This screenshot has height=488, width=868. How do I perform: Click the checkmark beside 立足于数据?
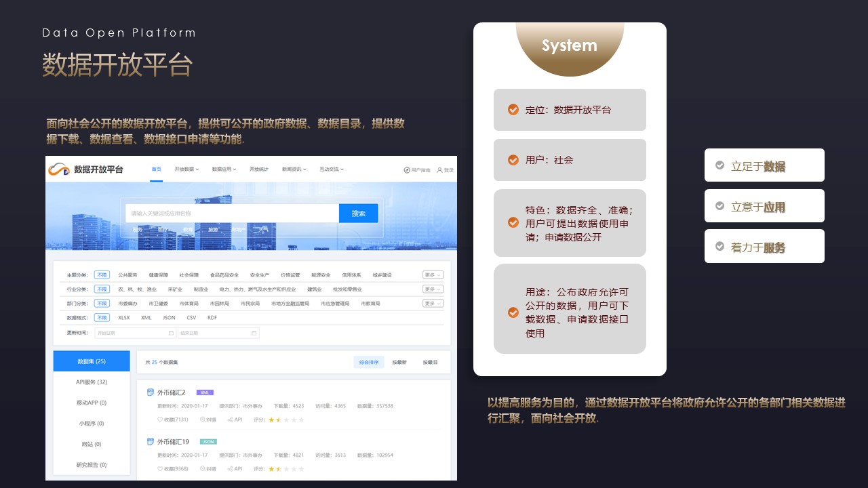(x=719, y=165)
